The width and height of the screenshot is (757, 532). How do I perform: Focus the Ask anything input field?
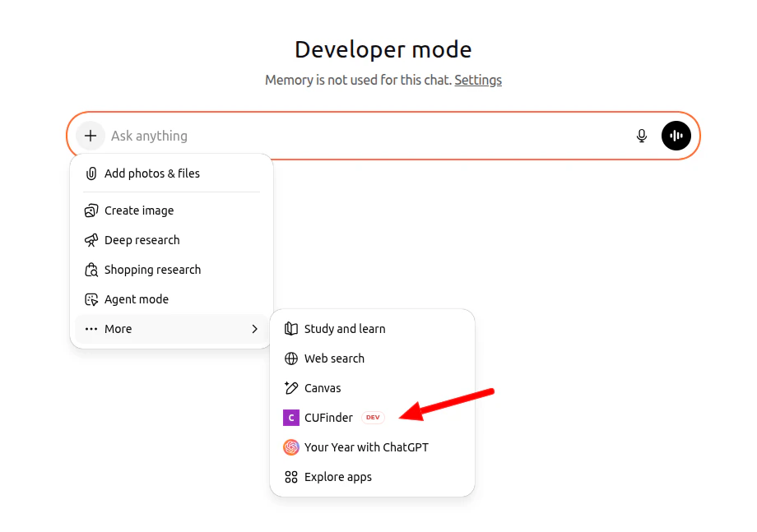click(367, 136)
